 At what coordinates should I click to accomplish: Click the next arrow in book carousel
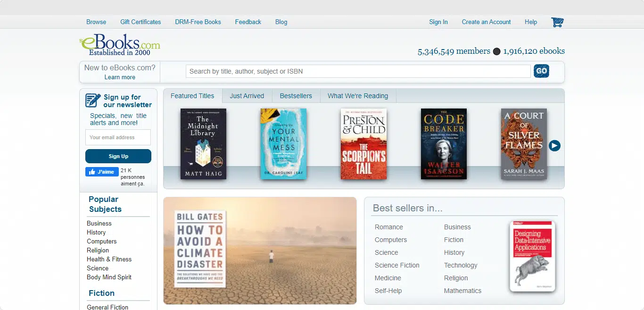pyautogui.click(x=554, y=146)
